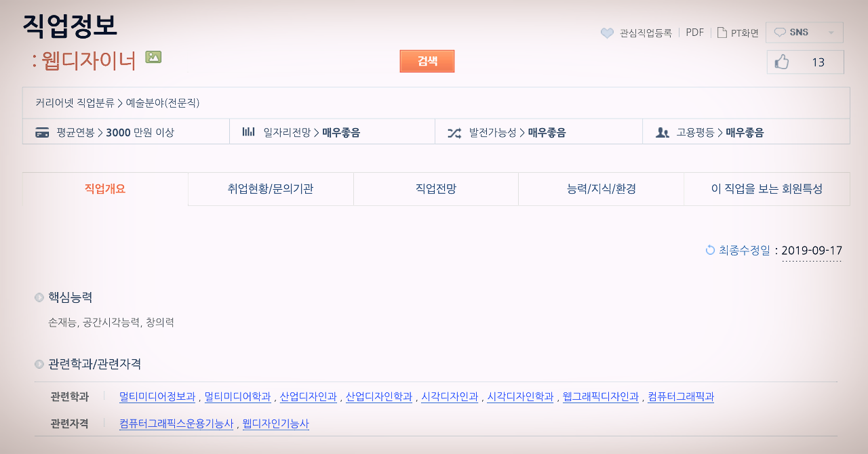Open the 컴퓨터그래픽스운용기능사 link
This screenshot has height=454, width=868.
176,424
